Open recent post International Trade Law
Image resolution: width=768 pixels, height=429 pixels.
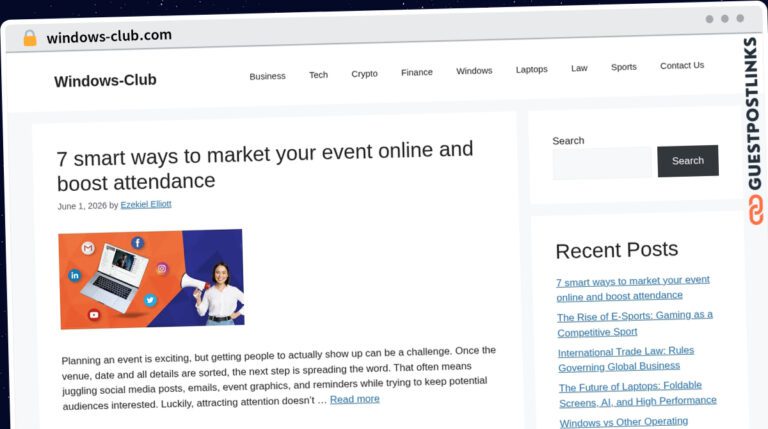click(x=626, y=359)
